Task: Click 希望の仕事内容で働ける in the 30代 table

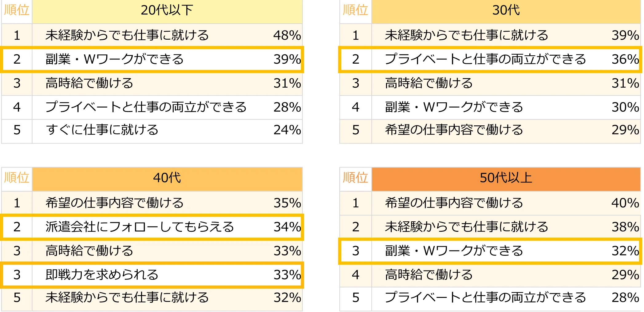Action: 454,130
